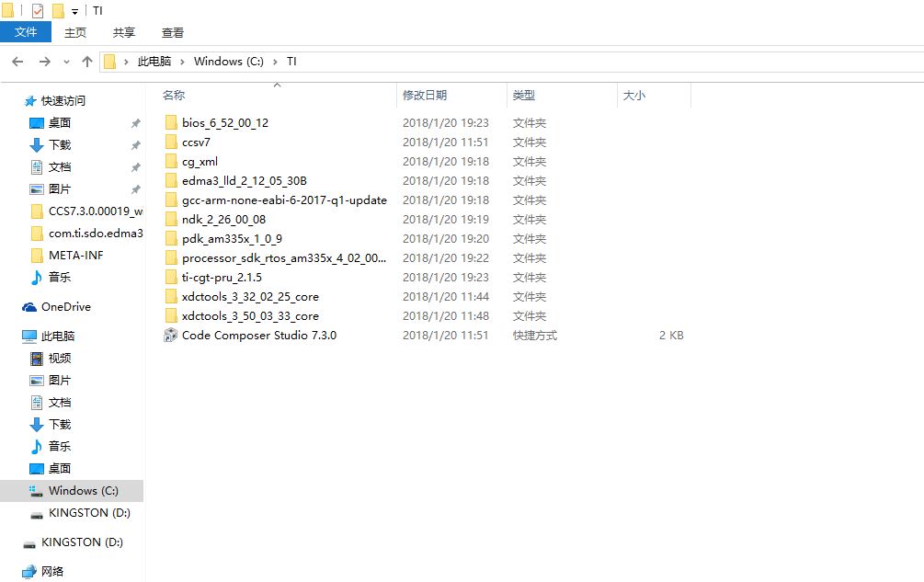
Task: Click 快捷方式 type cell
Action: pos(535,336)
